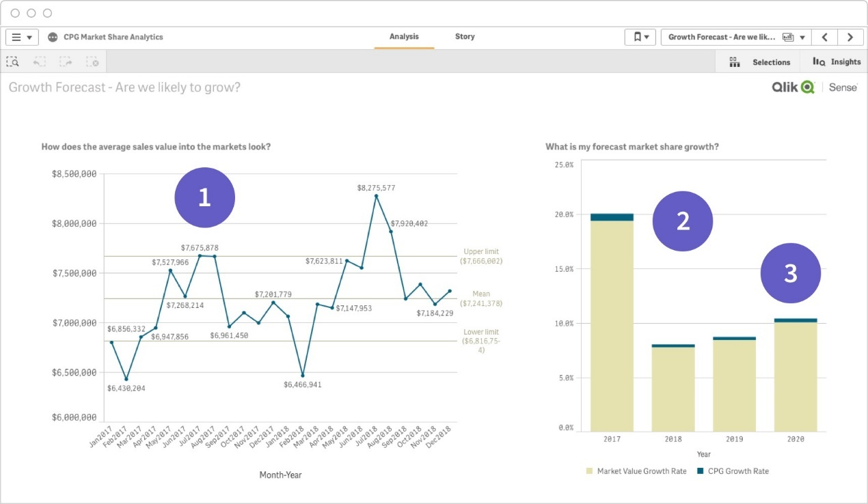Open the hamburger navigation menu

tap(22, 37)
